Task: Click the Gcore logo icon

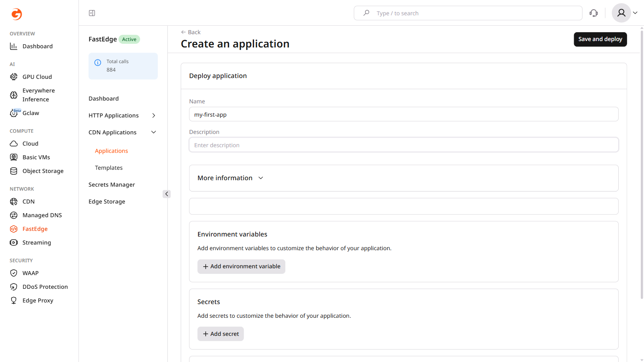Action: click(x=17, y=14)
